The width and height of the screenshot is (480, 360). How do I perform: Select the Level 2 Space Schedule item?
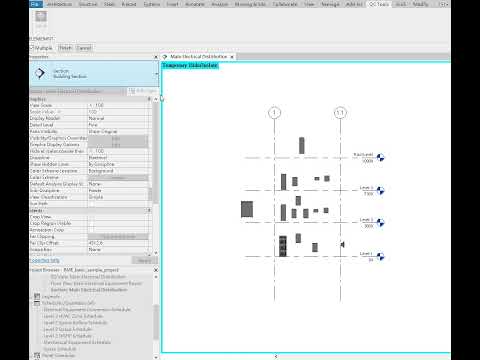(68, 329)
